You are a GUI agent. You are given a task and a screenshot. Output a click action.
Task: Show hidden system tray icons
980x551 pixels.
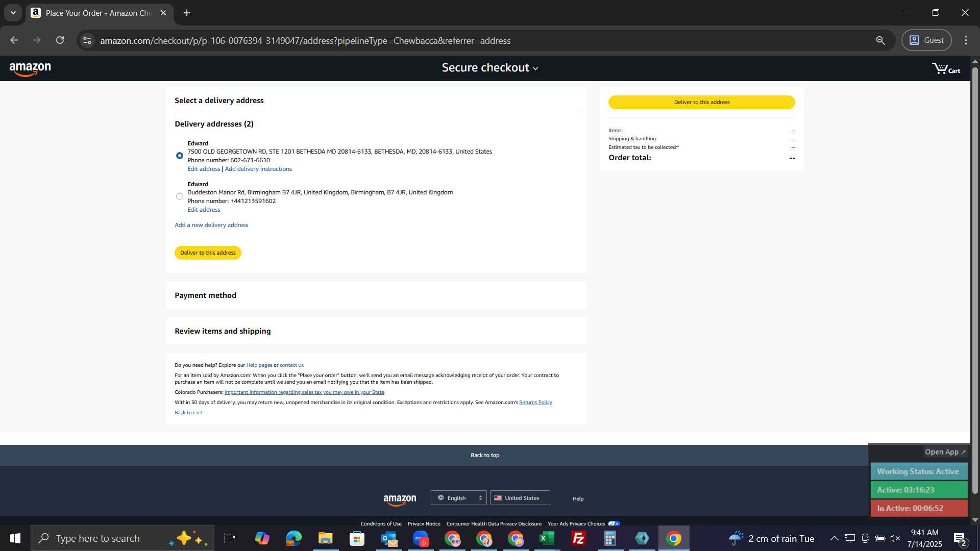click(834, 538)
